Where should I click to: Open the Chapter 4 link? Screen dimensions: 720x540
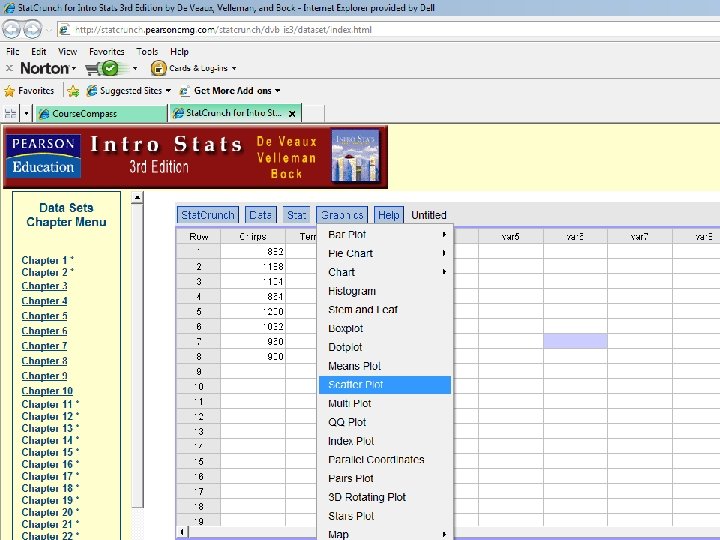click(45, 301)
